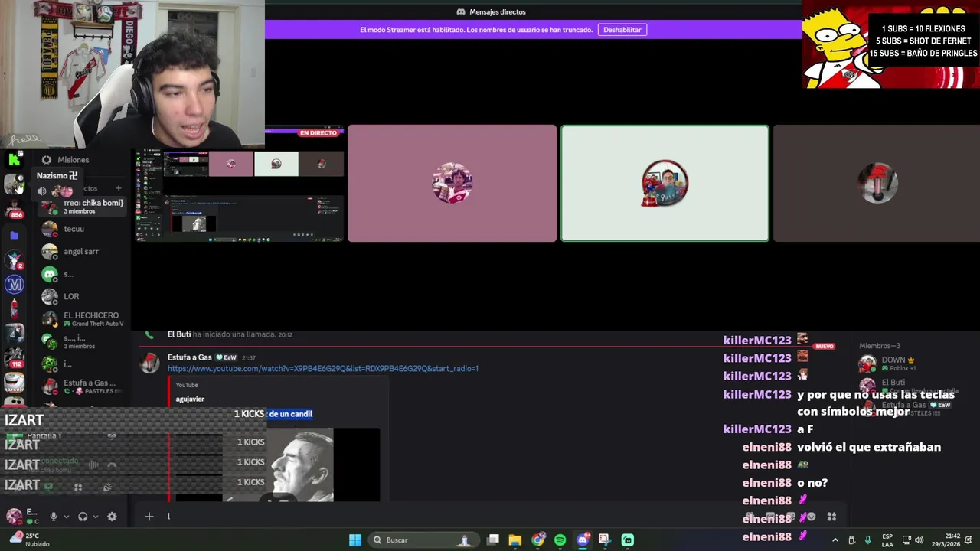Open the LOR direct message

point(83,296)
